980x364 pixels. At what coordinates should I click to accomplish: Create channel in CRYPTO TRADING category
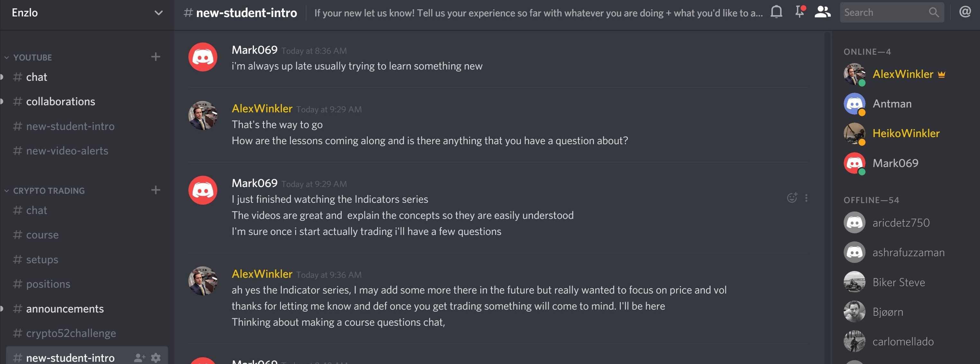pos(156,190)
